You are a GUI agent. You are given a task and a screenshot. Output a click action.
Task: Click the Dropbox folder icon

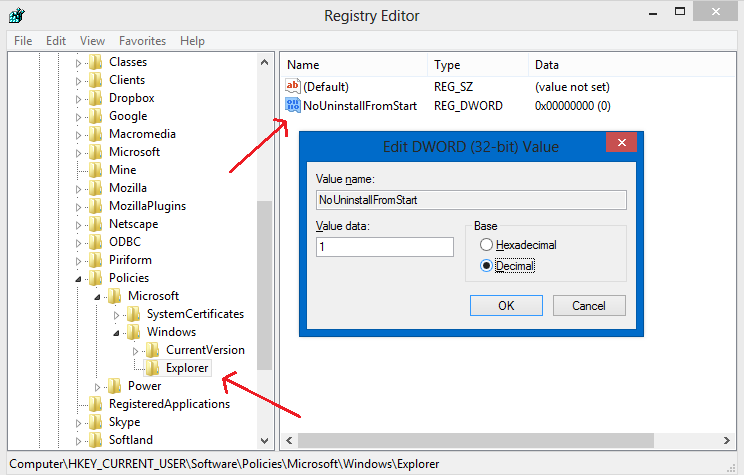pos(96,98)
